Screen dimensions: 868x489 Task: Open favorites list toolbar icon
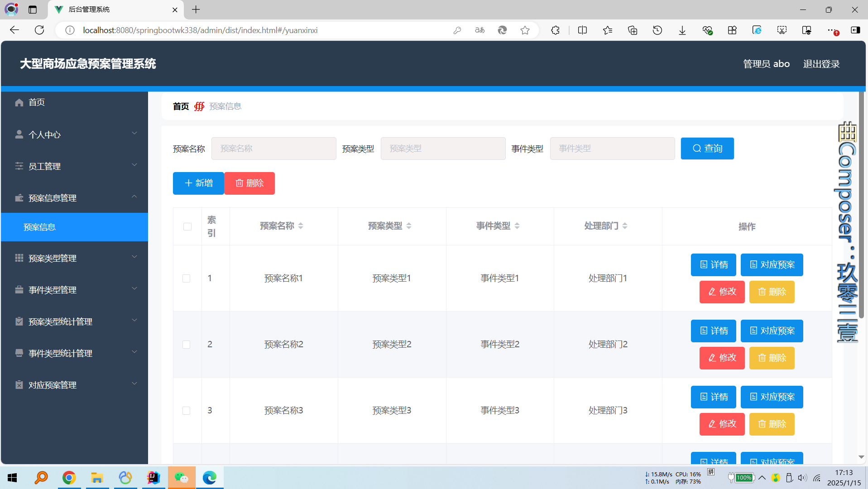pos(608,30)
